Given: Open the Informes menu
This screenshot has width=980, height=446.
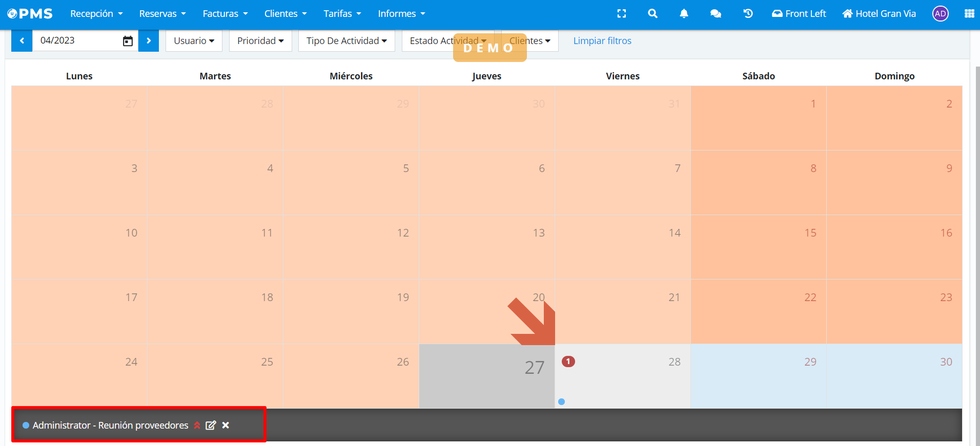Looking at the screenshot, I should (x=401, y=14).
